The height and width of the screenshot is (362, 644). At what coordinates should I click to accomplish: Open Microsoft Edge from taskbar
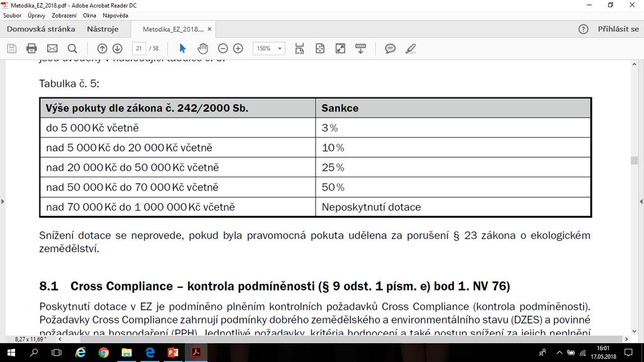pyautogui.click(x=150, y=353)
